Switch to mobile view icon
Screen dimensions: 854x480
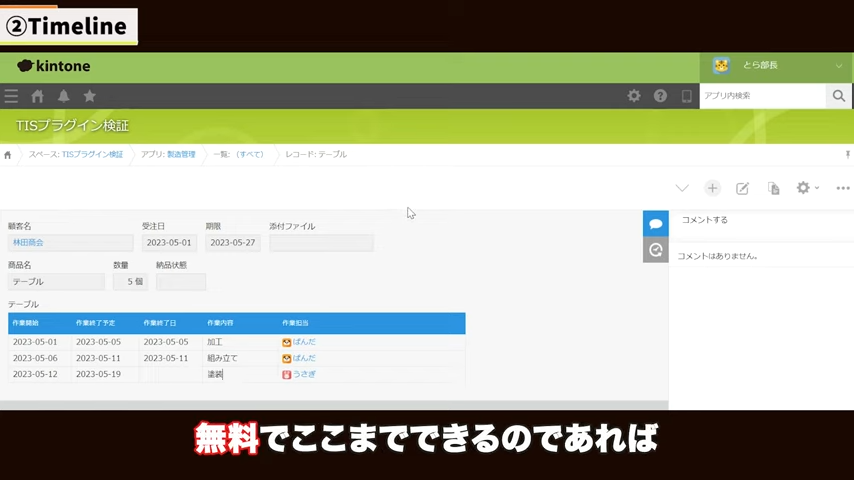click(686, 96)
